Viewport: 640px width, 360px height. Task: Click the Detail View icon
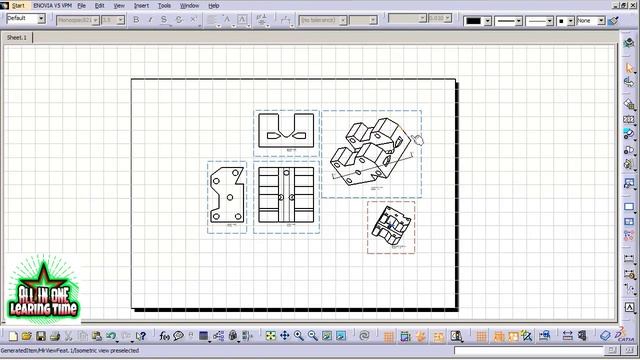[629, 134]
